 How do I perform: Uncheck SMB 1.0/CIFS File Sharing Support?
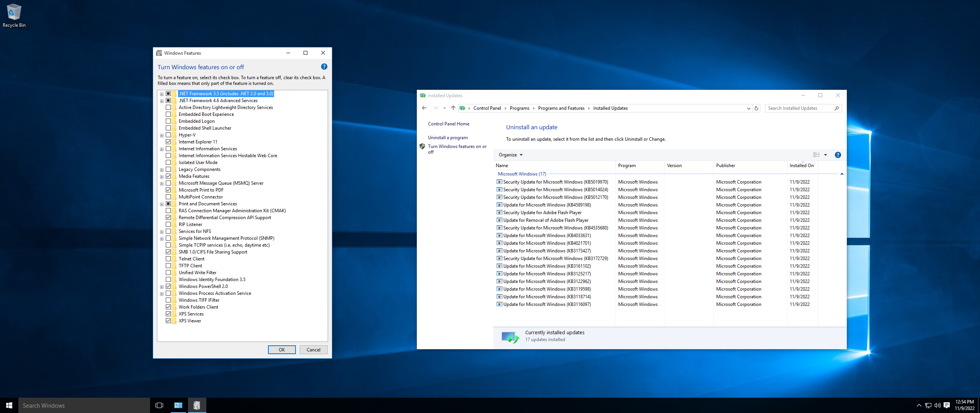pyautogui.click(x=168, y=252)
